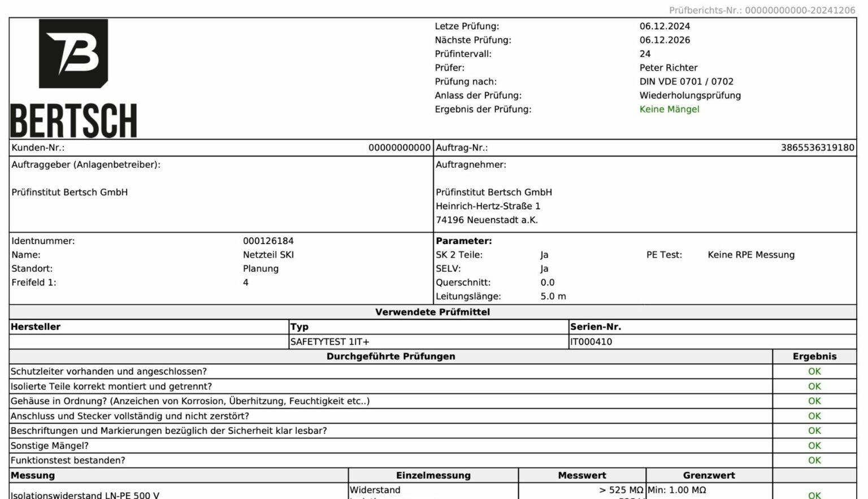
Task: Click the inspector name Peter Richter
Action: (x=668, y=68)
